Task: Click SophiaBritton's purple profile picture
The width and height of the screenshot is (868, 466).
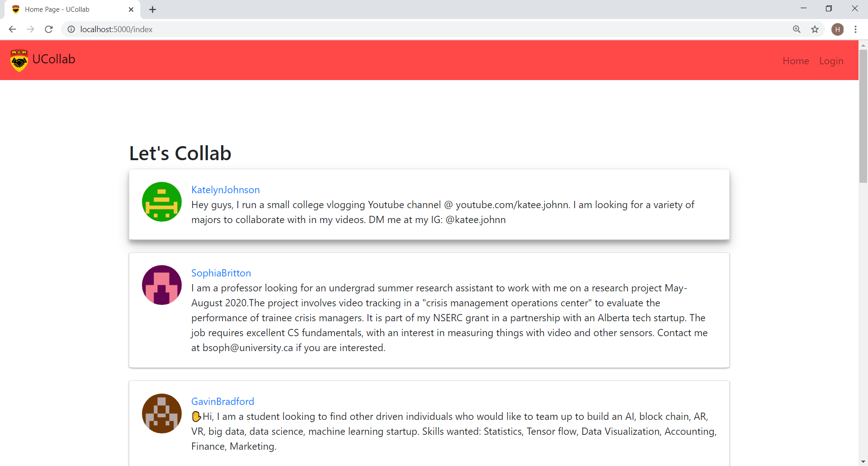Action: click(161, 285)
